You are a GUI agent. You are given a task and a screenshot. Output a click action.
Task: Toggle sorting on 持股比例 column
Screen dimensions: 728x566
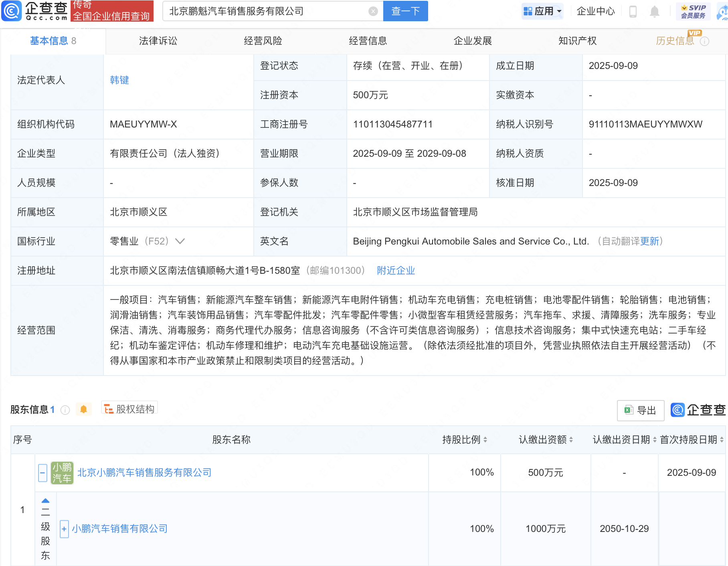click(x=485, y=439)
